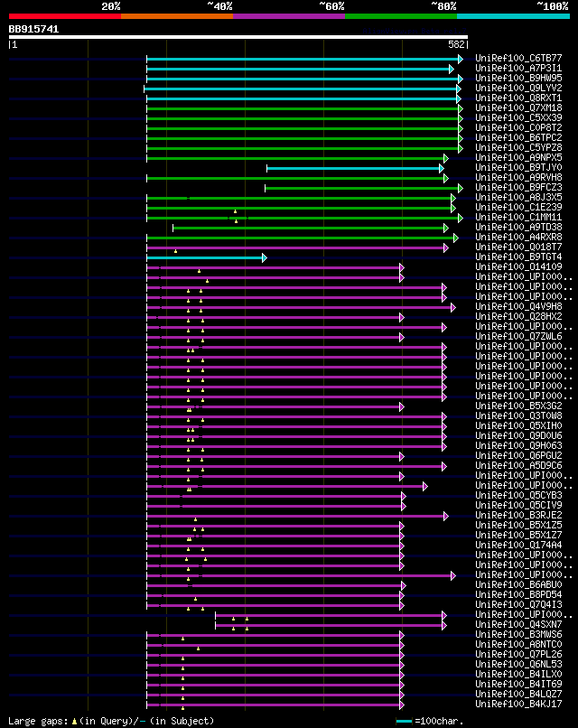Click the orange ~40% identity legend bar
The width and height of the screenshot is (578, 728).
pos(177,16)
